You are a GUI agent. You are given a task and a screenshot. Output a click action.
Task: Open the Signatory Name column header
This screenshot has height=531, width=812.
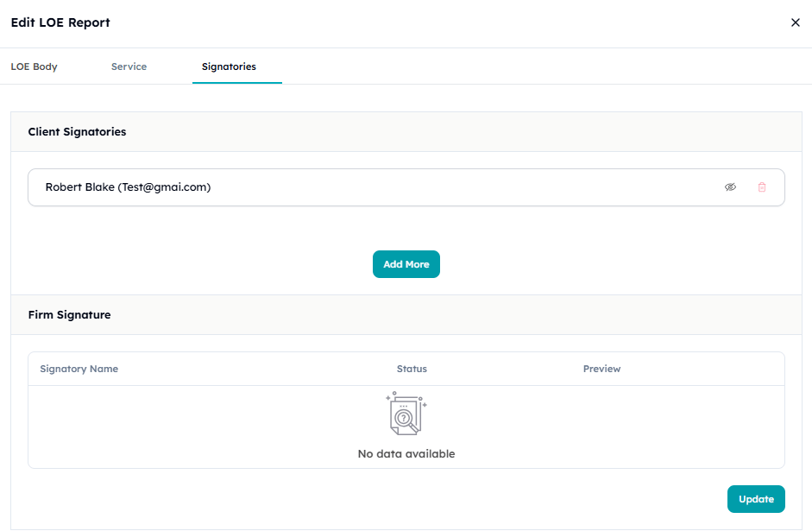(x=79, y=369)
